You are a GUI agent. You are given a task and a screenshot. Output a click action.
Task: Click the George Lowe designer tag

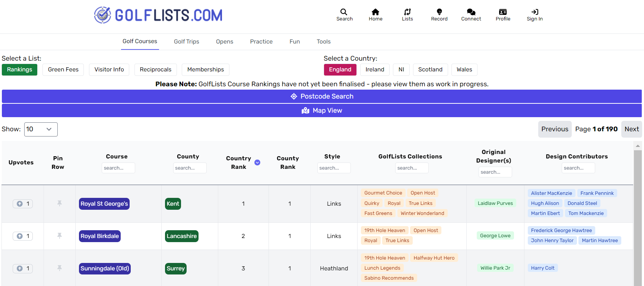pos(495,236)
